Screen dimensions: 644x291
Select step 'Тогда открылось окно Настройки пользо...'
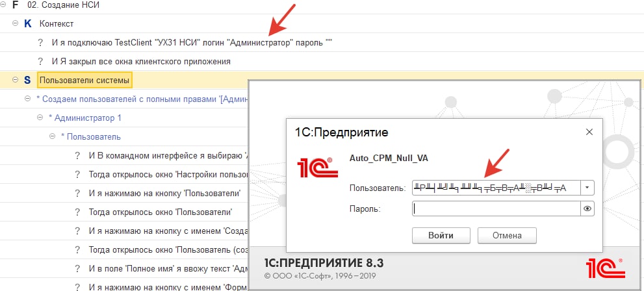pyautogui.click(x=169, y=175)
